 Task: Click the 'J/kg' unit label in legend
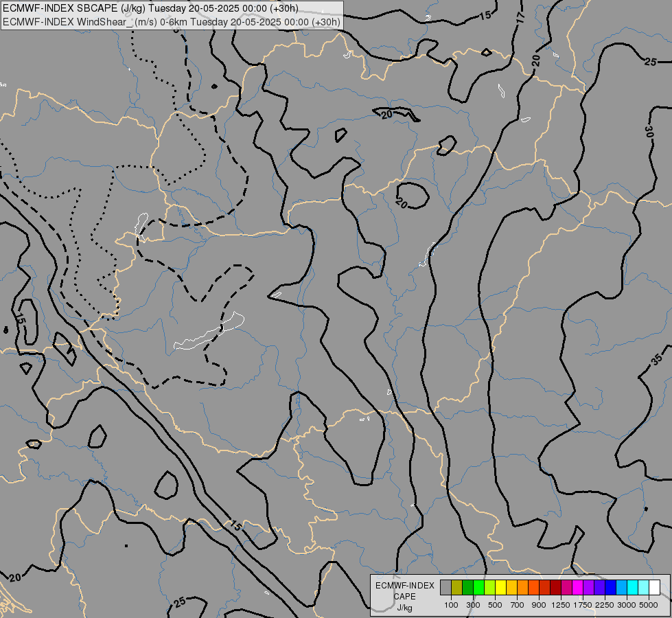tap(404, 608)
